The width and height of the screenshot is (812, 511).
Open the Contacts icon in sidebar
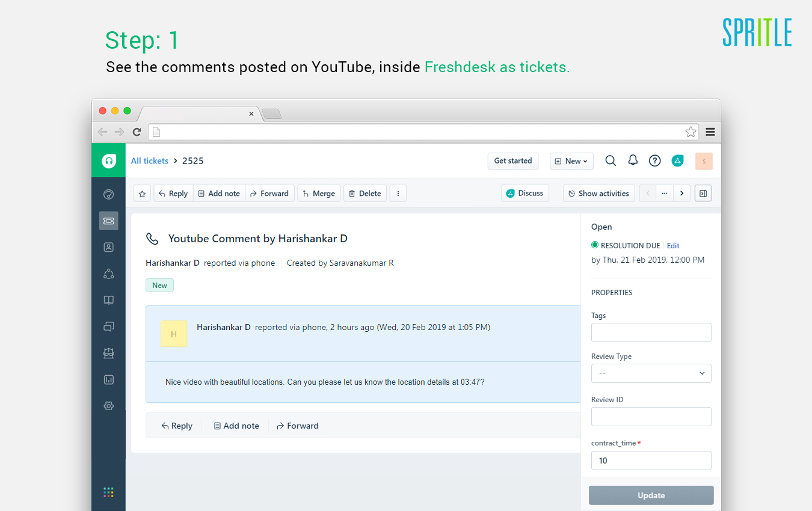(x=108, y=247)
